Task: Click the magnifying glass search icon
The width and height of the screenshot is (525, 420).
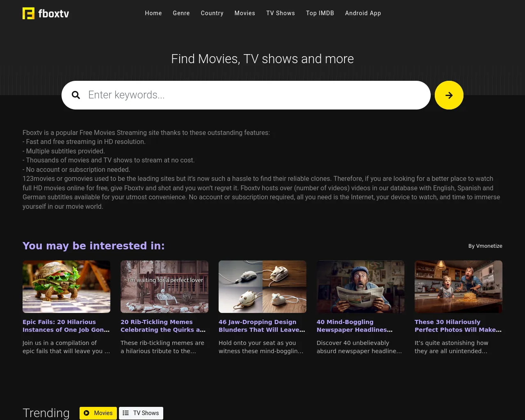Action: point(76,95)
